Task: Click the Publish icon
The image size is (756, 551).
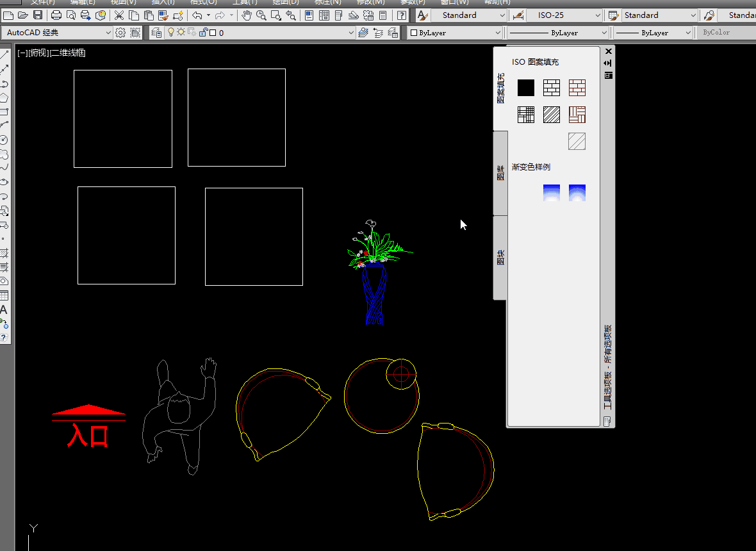Action: [86, 15]
